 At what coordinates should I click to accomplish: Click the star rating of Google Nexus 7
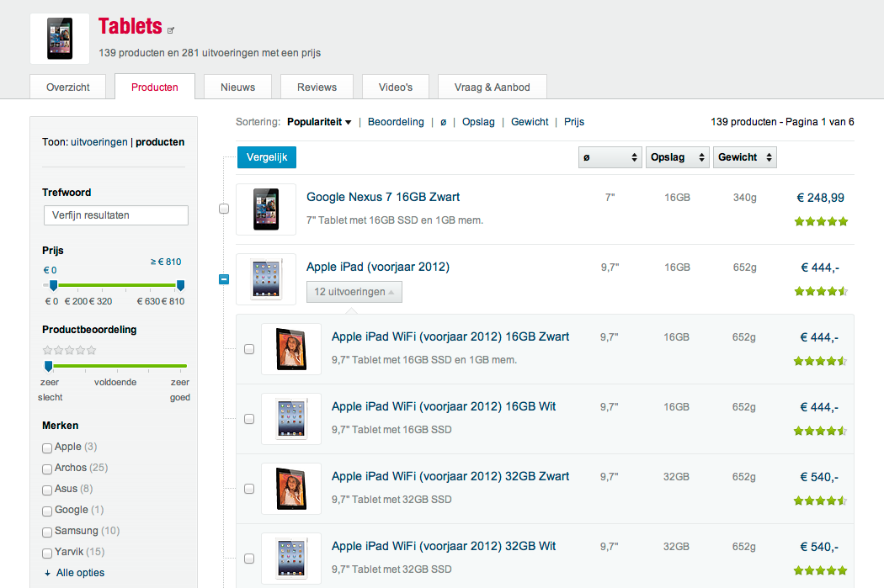click(821, 221)
